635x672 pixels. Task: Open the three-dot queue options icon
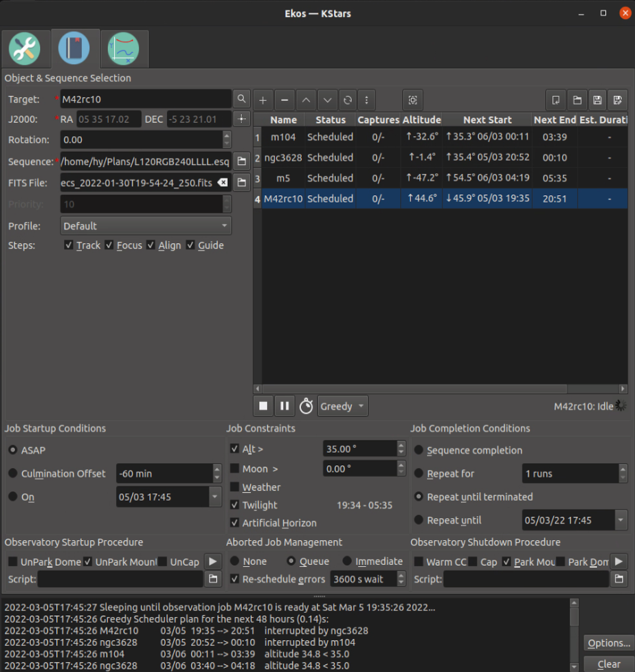(367, 100)
